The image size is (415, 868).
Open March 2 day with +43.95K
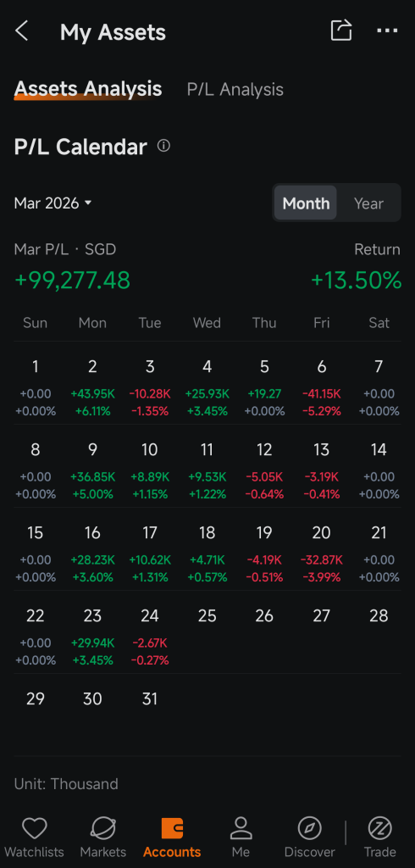92,387
